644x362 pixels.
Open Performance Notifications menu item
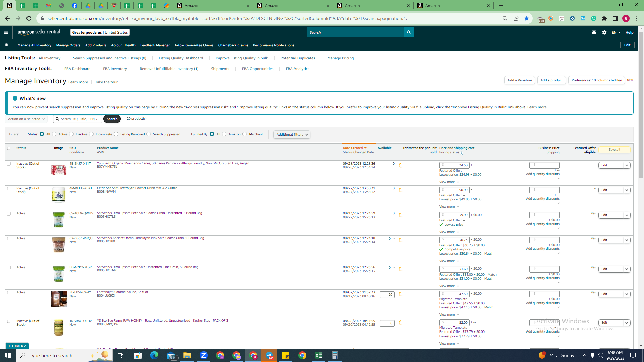pyautogui.click(x=273, y=45)
